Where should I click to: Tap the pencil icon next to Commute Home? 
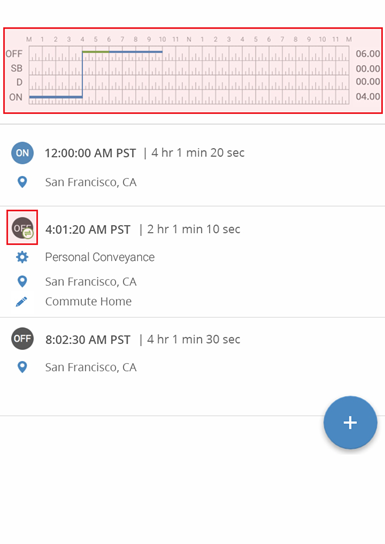coord(22,301)
